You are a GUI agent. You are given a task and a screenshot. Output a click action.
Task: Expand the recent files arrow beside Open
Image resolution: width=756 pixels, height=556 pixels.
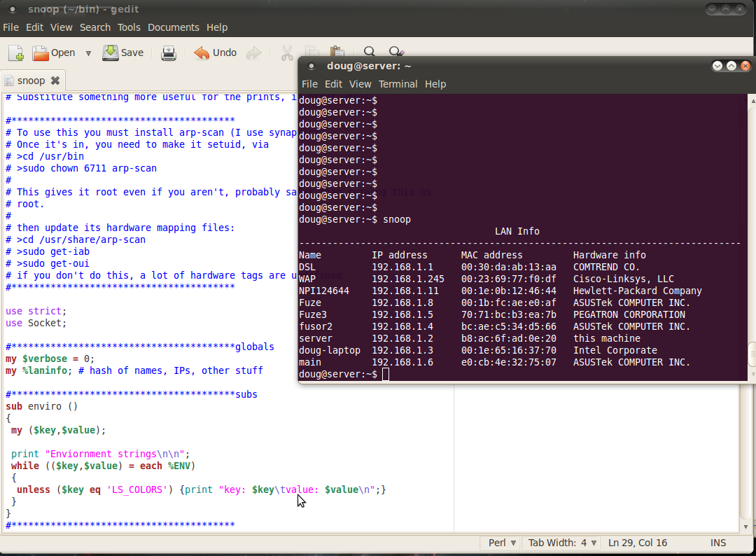click(x=88, y=53)
